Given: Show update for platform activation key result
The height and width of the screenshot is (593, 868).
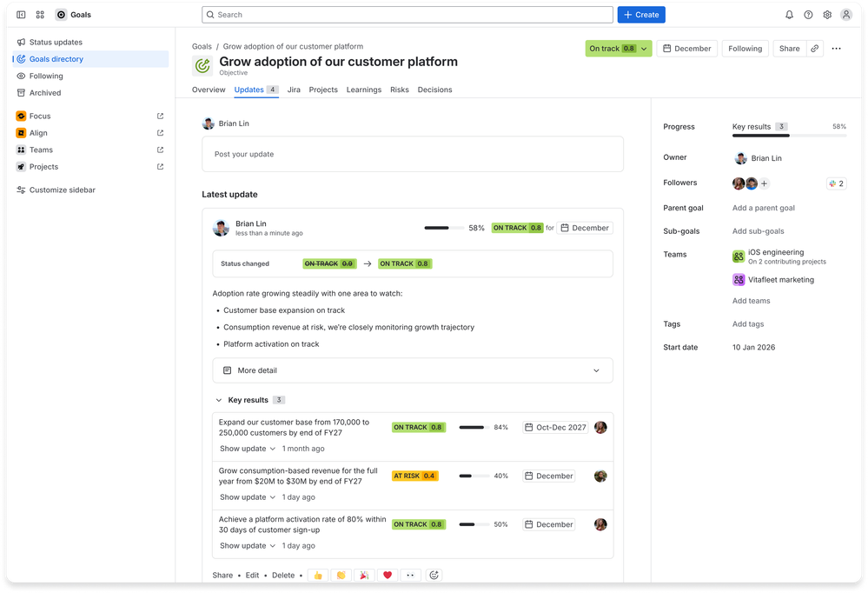Looking at the screenshot, I should [x=248, y=546].
